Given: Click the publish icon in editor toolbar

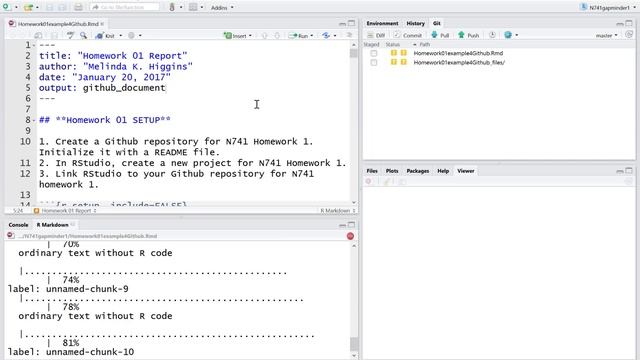Looking at the screenshot, I should pos(326,36).
